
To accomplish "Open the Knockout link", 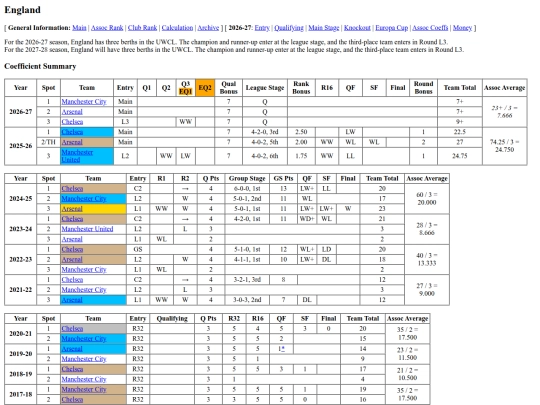I will click(357, 28).
